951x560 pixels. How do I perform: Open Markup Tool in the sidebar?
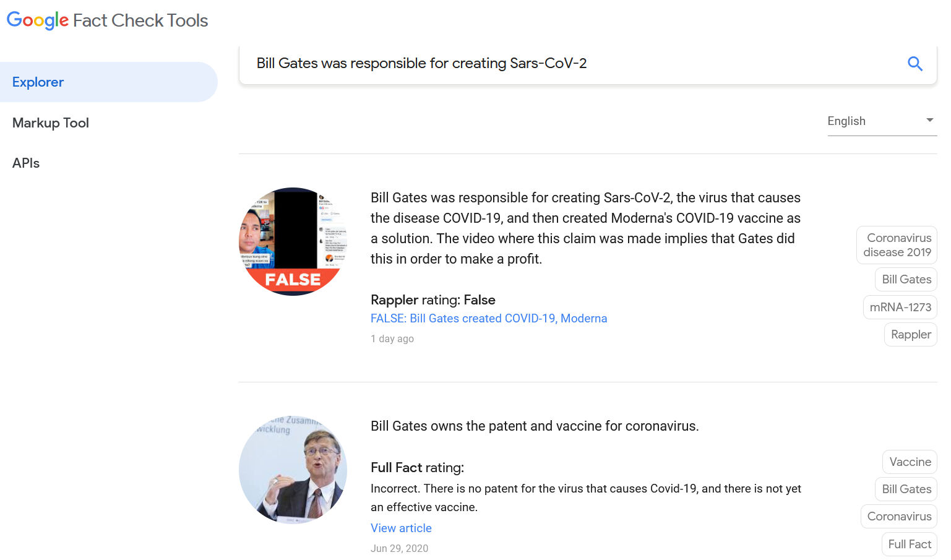pyautogui.click(x=51, y=123)
